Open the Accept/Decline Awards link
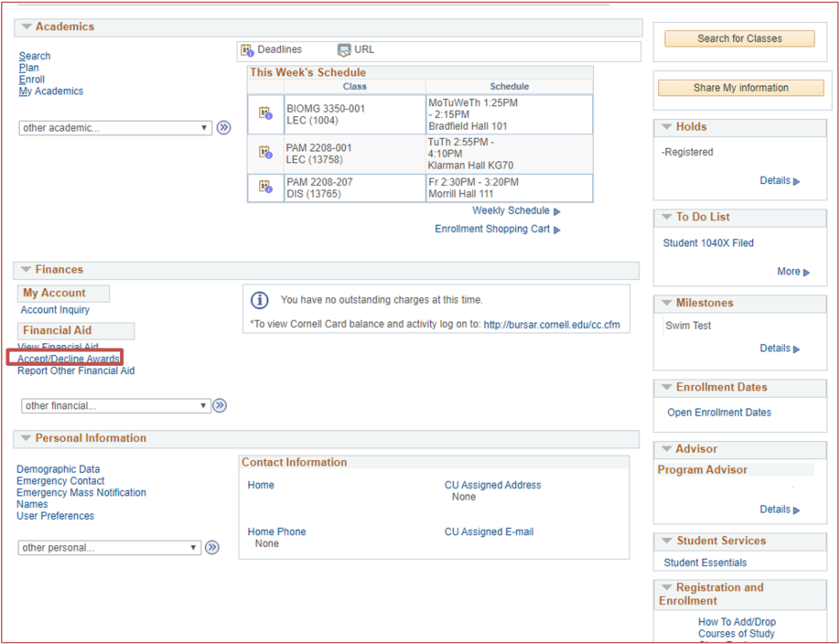 [x=69, y=360]
